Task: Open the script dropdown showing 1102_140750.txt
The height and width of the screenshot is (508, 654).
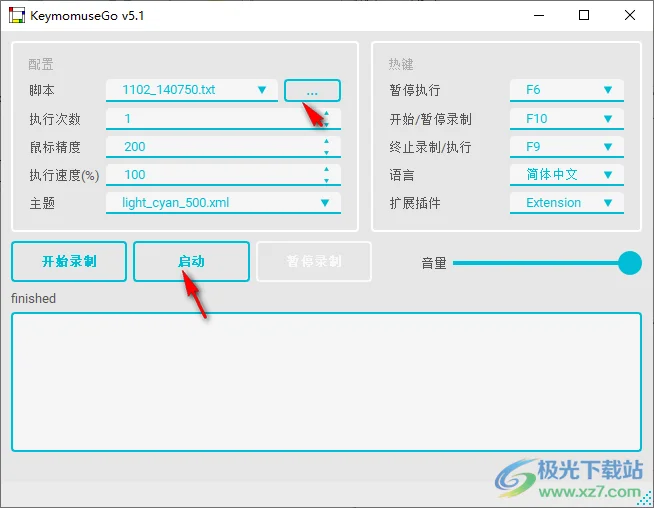Action: click(192, 90)
